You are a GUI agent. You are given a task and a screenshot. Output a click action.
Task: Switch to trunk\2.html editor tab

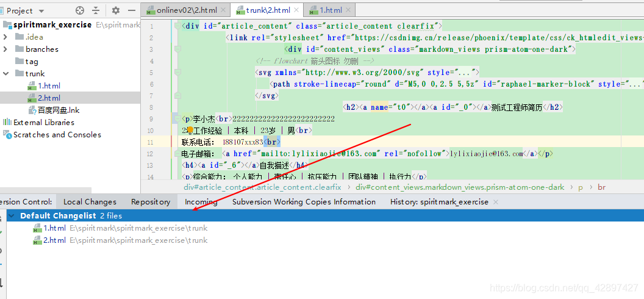tap(268, 10)
